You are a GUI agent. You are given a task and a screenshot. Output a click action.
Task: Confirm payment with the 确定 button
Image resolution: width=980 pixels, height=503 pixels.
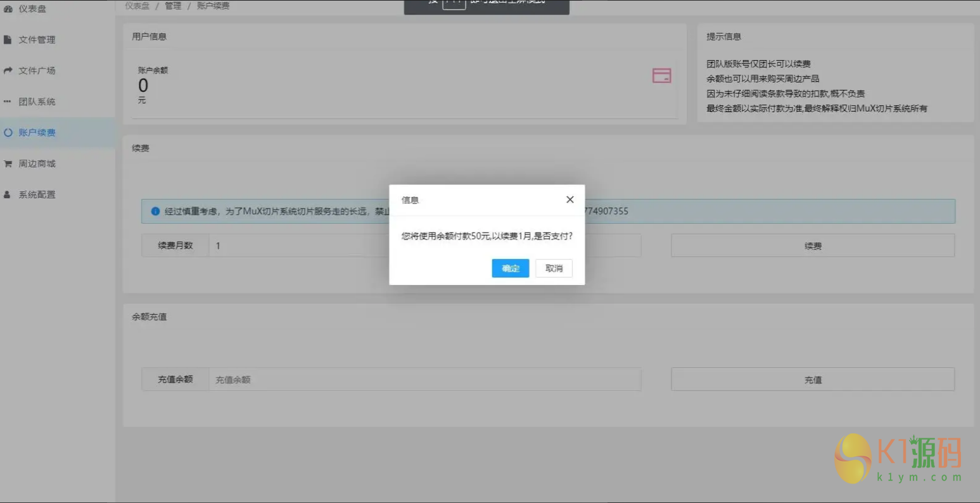[511, 268]
